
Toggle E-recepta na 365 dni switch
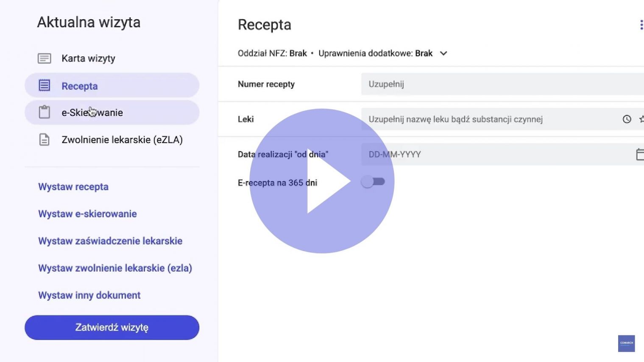[x=373, y=182]
